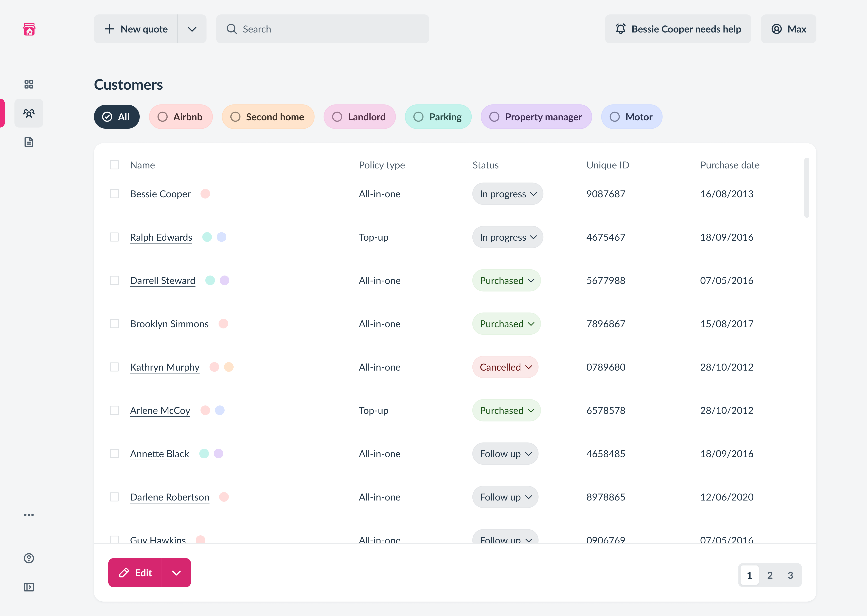Tick the checkbox for Ralph Edwards

click(114, 237)
